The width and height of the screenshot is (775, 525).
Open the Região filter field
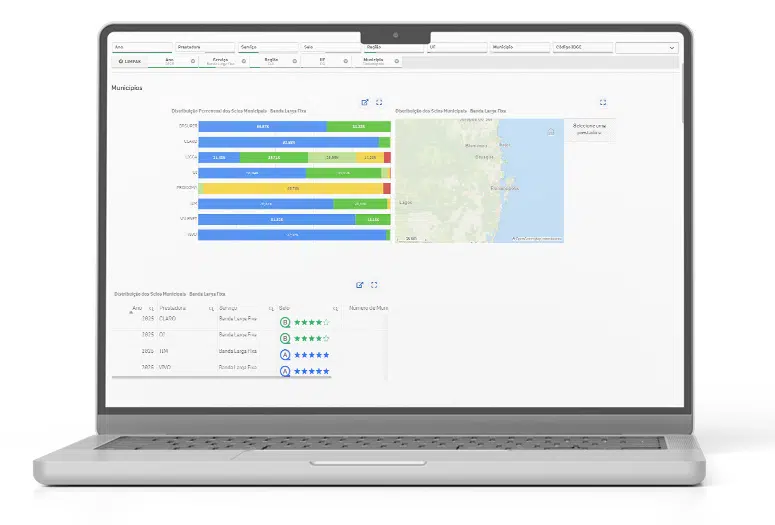coord(393,47)
